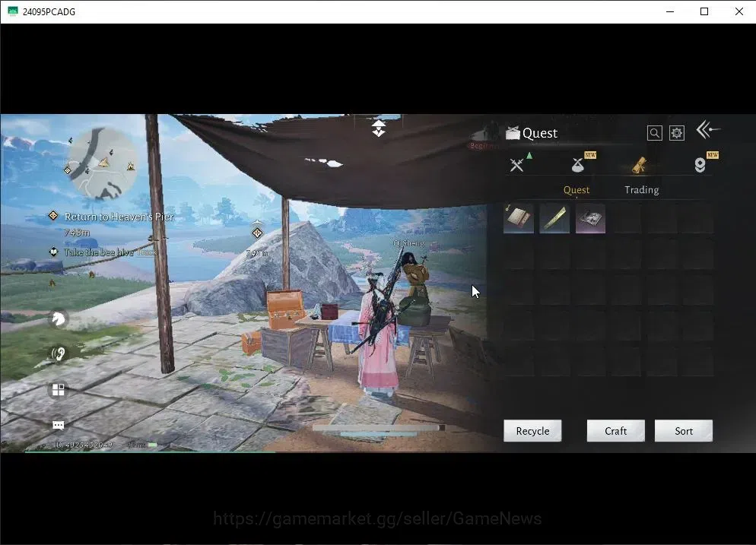
Task: Click the Sort button
Action: pyautogui.click(x=683, y=431)
